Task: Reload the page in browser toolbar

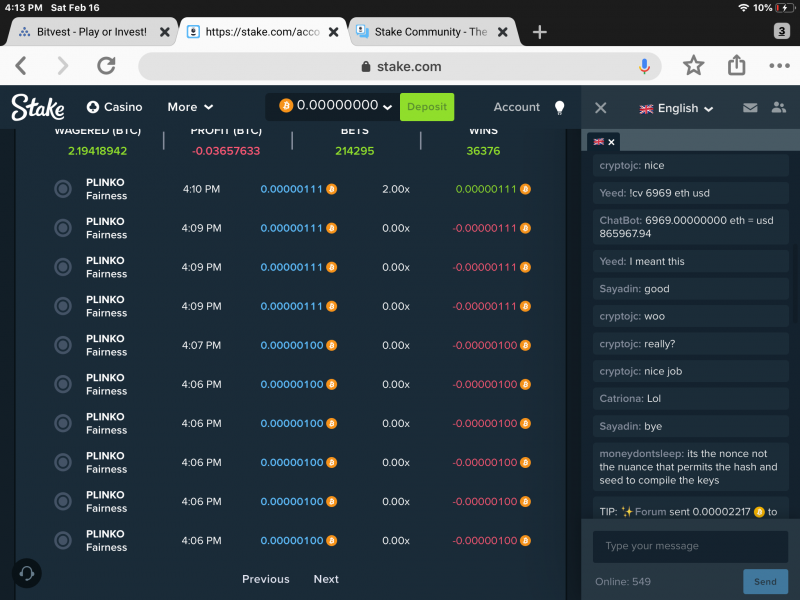Action: (106, 65)
